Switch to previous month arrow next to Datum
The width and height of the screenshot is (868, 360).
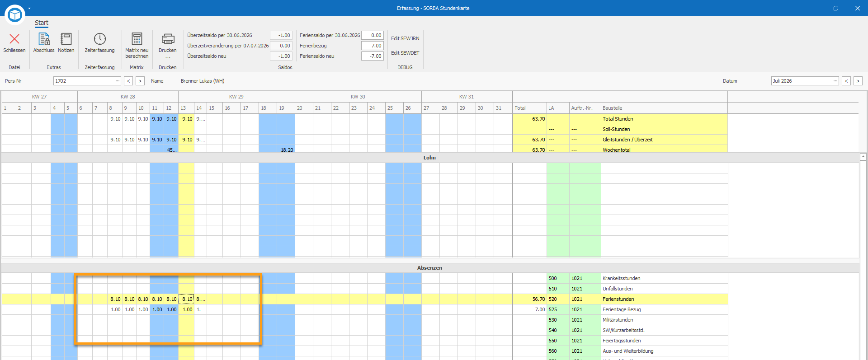tap(846, 81)
